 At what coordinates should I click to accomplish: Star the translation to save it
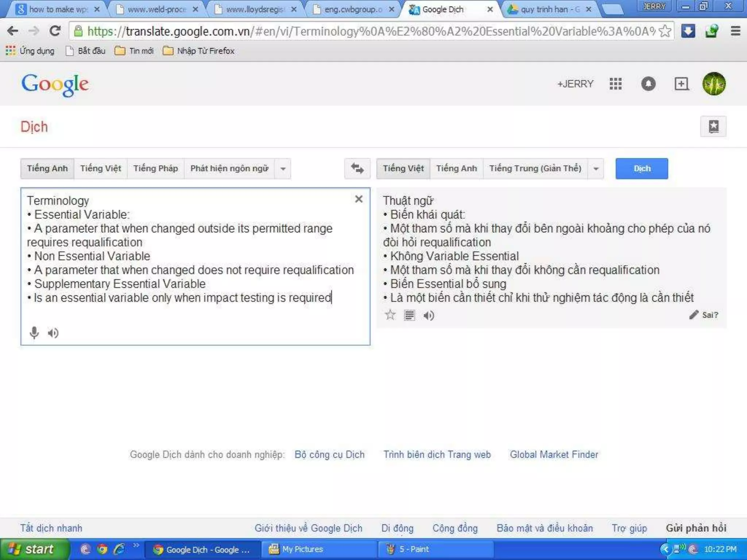coord(390,315)
